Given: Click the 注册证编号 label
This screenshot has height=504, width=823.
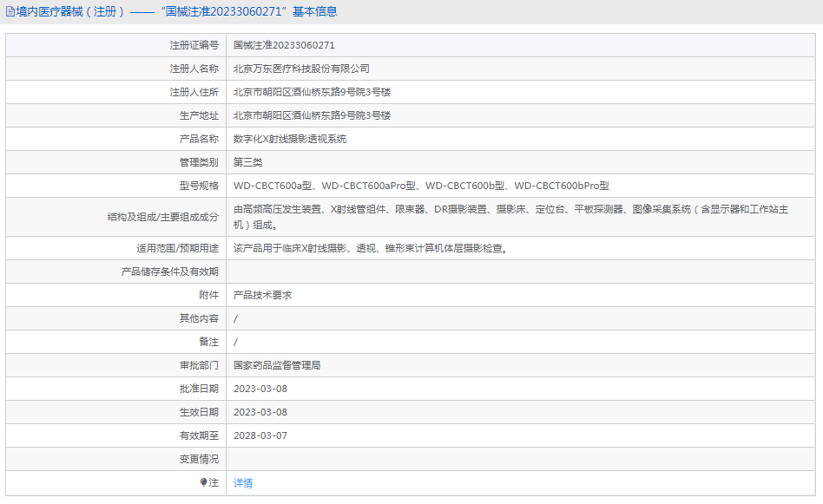Looking at the screenshot, I should (x=194, y=45).
